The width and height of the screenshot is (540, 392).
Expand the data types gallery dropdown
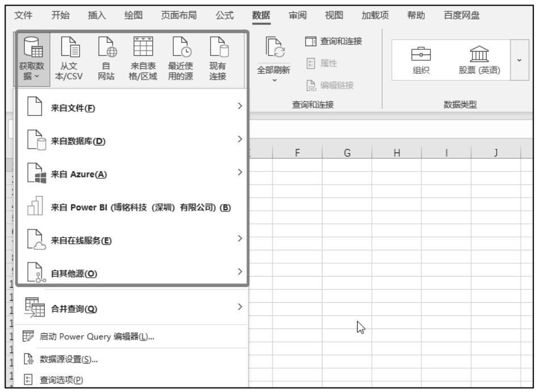coord(520,60)
